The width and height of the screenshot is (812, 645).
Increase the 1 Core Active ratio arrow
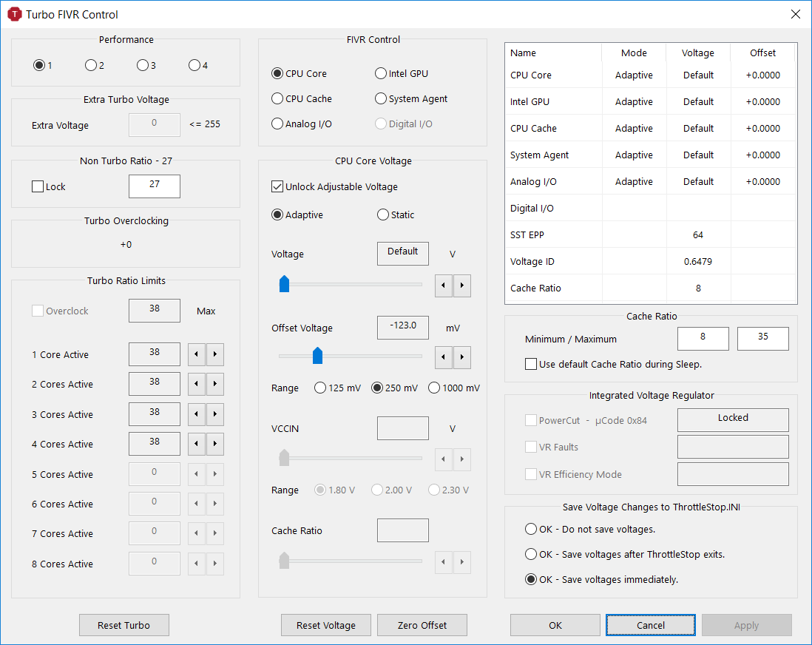[214, 354]
